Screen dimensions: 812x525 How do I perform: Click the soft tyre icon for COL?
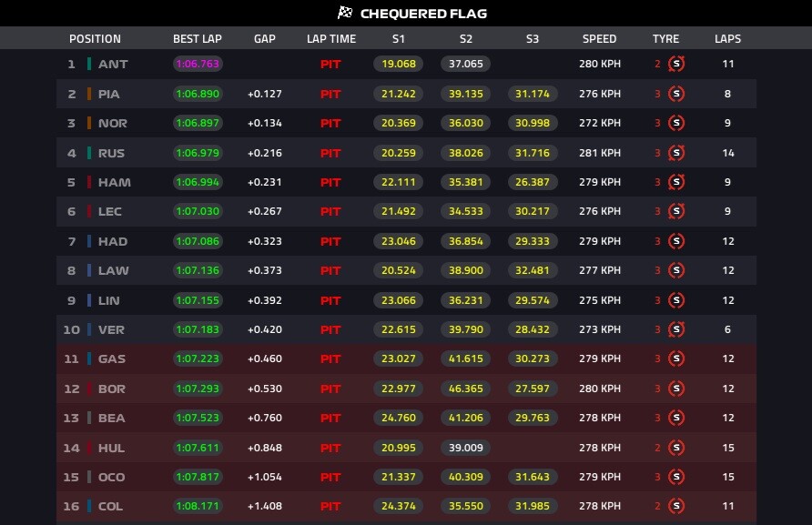675,506
